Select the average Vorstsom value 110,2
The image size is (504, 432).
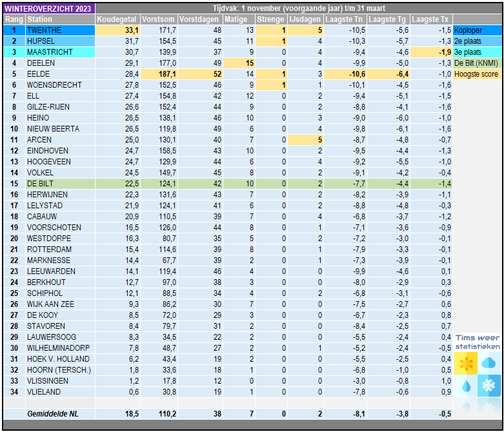tap(159, 414)
